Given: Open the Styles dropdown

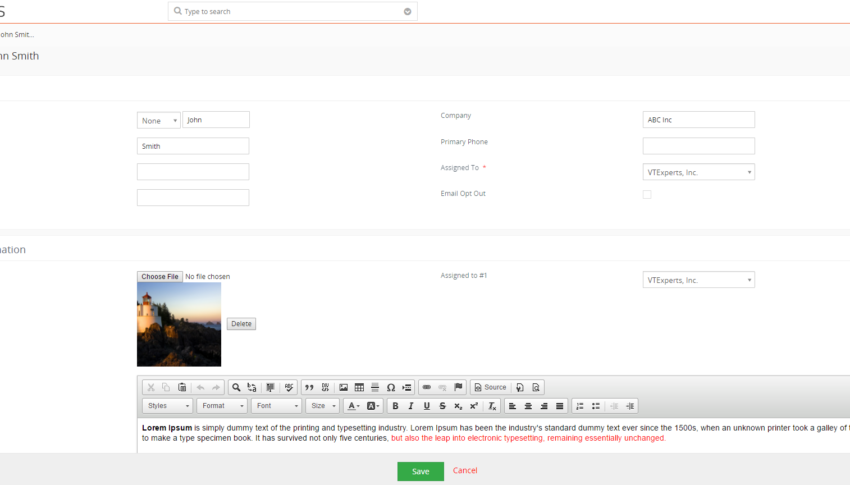Looking at the screenshot, I should (x=168, y=406).
